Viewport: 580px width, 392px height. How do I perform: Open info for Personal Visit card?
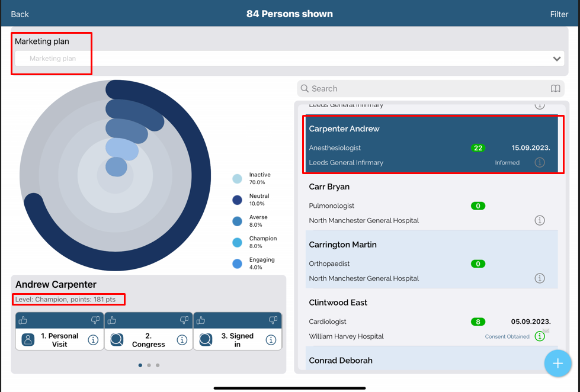click(93, 340)
